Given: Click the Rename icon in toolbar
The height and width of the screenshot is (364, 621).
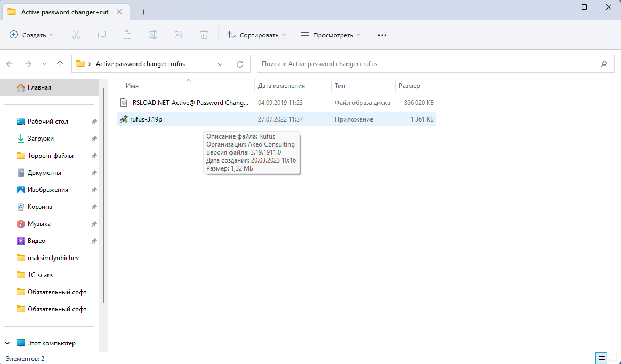Looking at the screenshot, I should (153, 35).
